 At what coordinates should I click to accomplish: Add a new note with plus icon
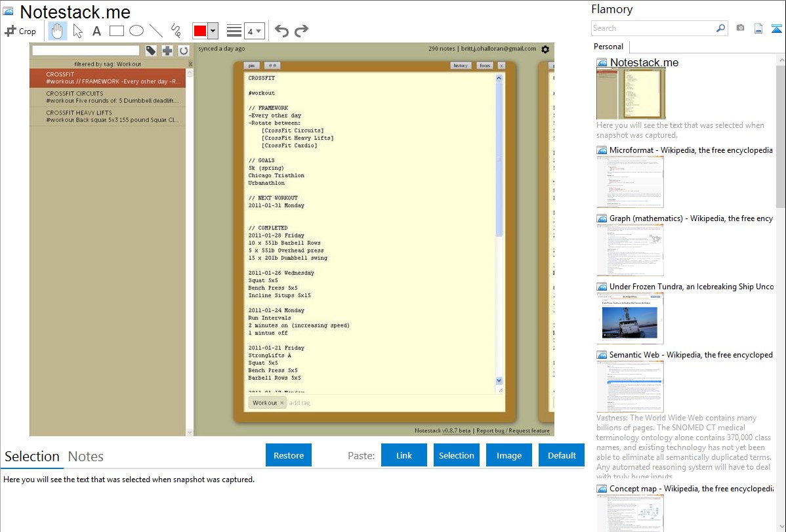click(x=167, y=50)
